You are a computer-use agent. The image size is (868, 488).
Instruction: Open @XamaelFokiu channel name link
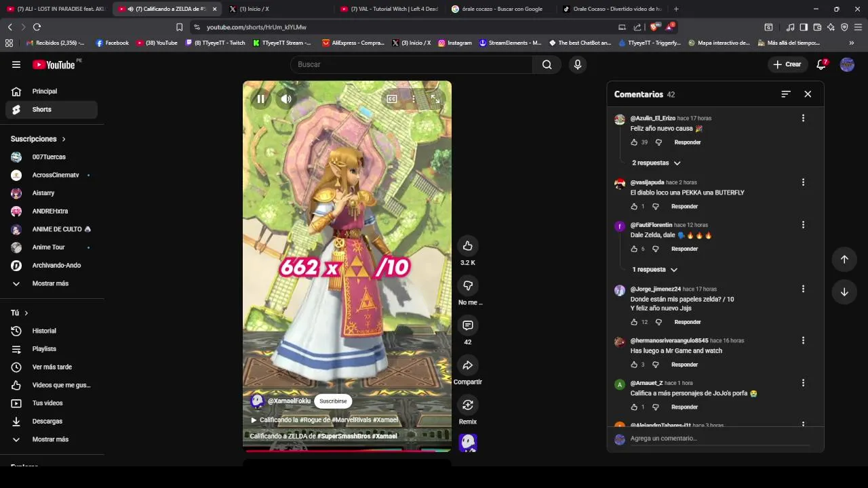pyautogui.click(x=289, y=401)
